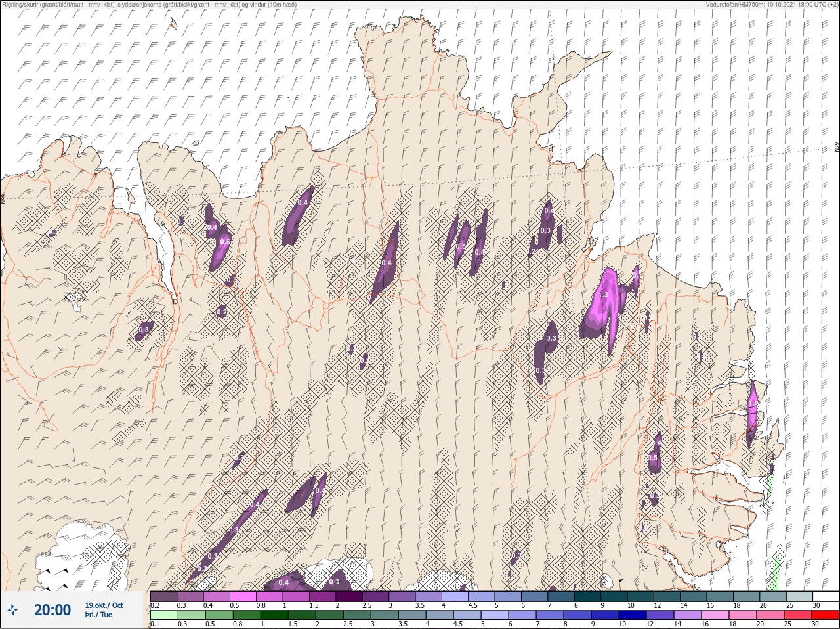The height and width of the screenshot is (629, 840).
Task: Select the lower legend pink swatch starting at 16
Action: click(715, 615)
